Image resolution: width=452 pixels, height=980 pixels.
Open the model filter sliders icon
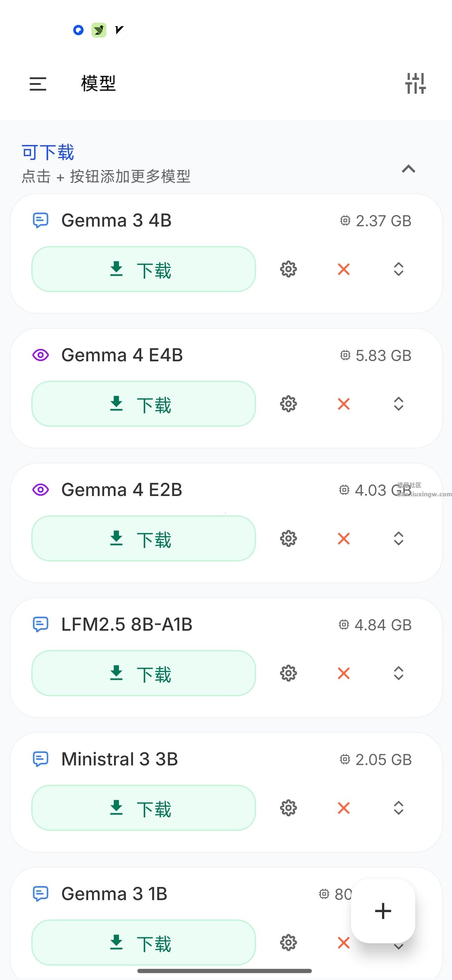(416, 83)
